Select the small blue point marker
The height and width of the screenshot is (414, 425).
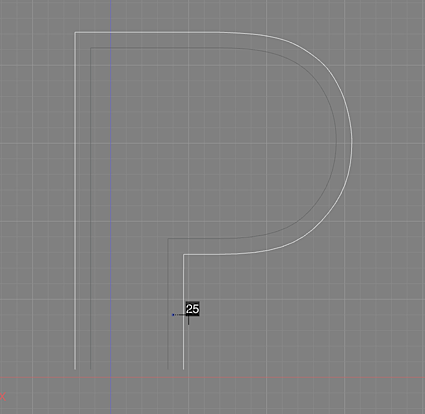(173, 315)
